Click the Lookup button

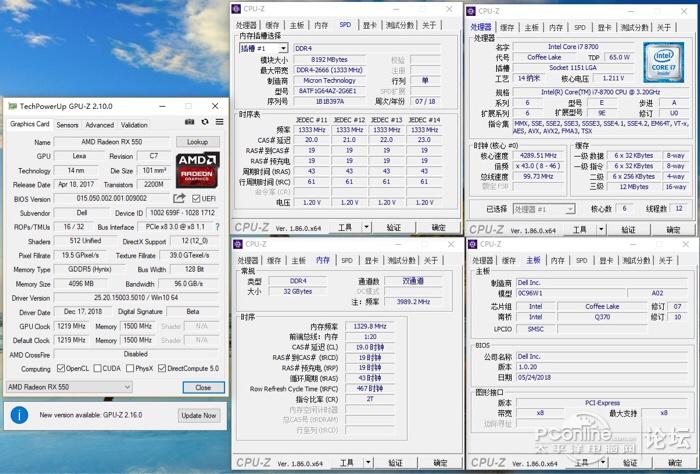(x=197, y=142)
